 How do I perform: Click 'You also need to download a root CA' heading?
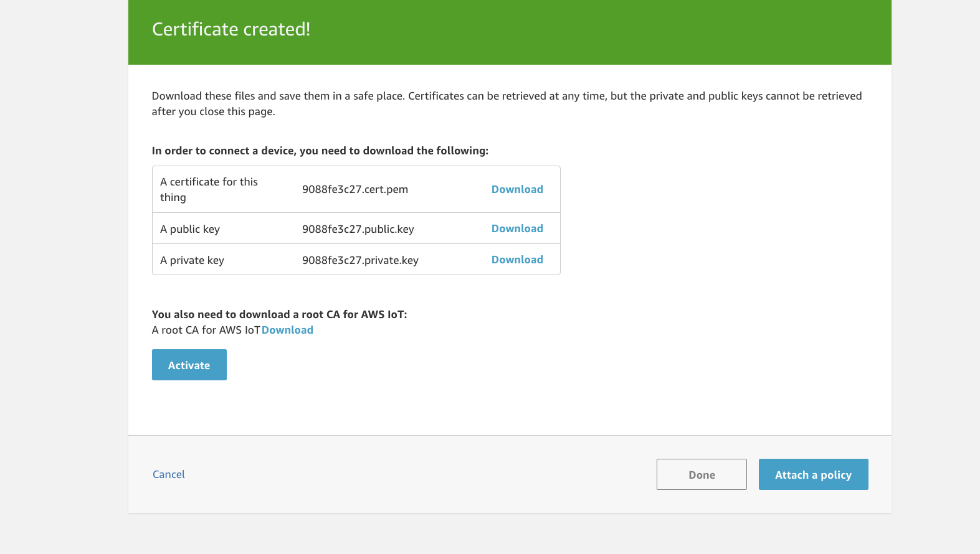[279, 314]
